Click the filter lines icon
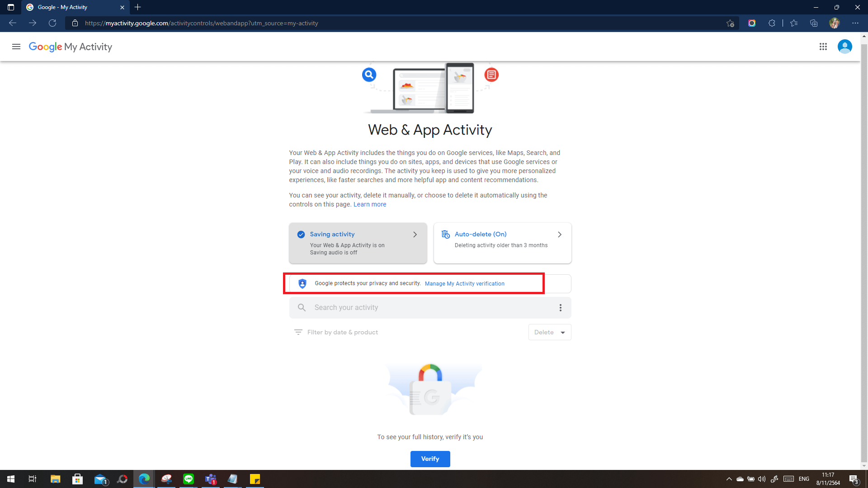The height and width of the screenshot is (488, 868). (x=298, y=332)
